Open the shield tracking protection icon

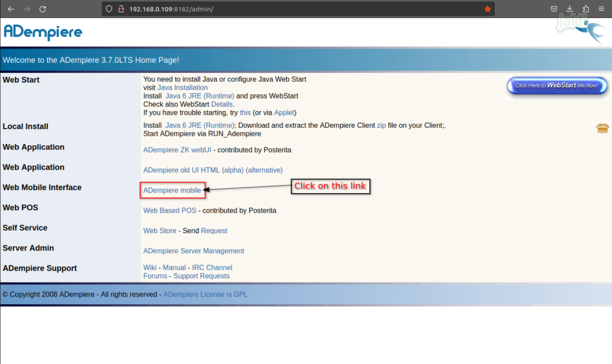click(109, 9)
